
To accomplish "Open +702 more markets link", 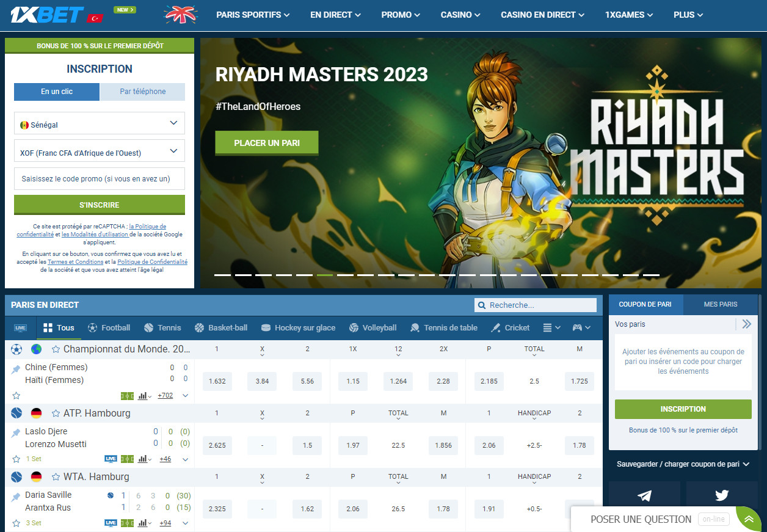I will [165, 396].
